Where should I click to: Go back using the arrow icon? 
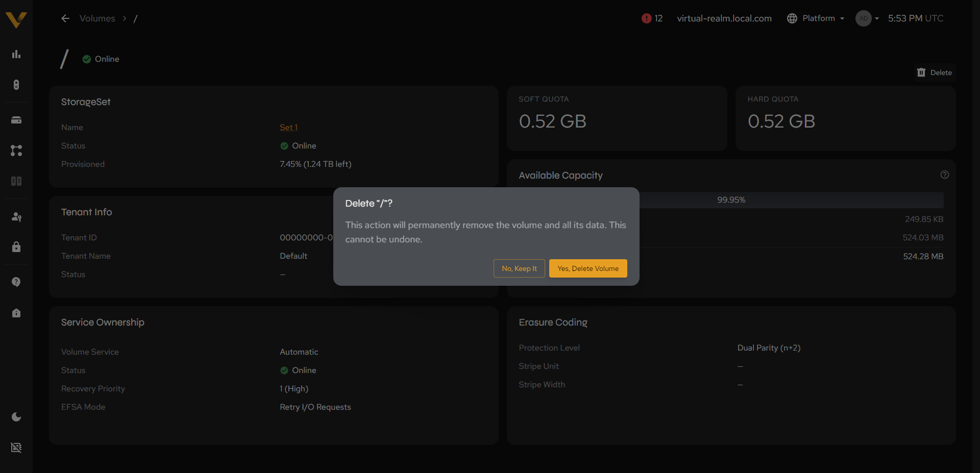pyautogui.click(x=65, y=18)
